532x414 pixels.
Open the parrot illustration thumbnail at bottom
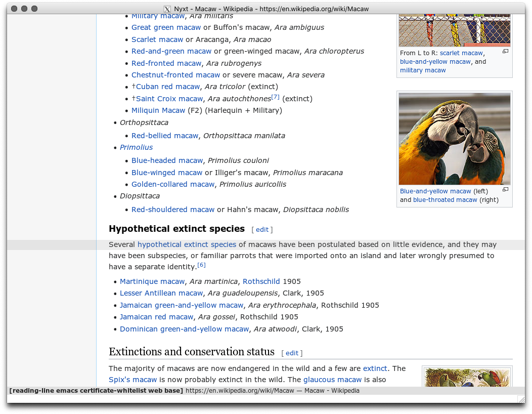pos(467,378)
